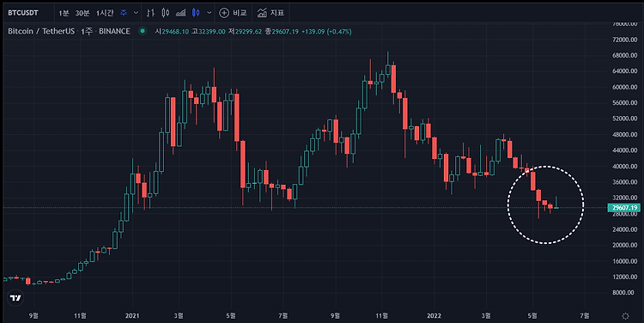Click the 48000.00 price axis label
The height and width of the screenshot is (323, 644).
[625, 135]
